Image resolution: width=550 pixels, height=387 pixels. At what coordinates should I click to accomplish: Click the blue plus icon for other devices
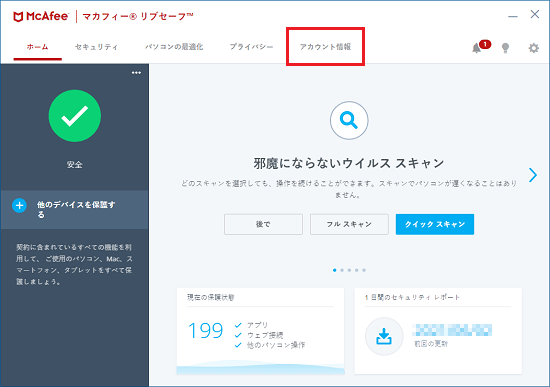[19, 206]
